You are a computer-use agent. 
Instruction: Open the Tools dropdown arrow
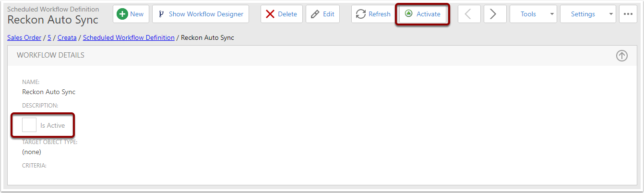click(x=551, y=14)
